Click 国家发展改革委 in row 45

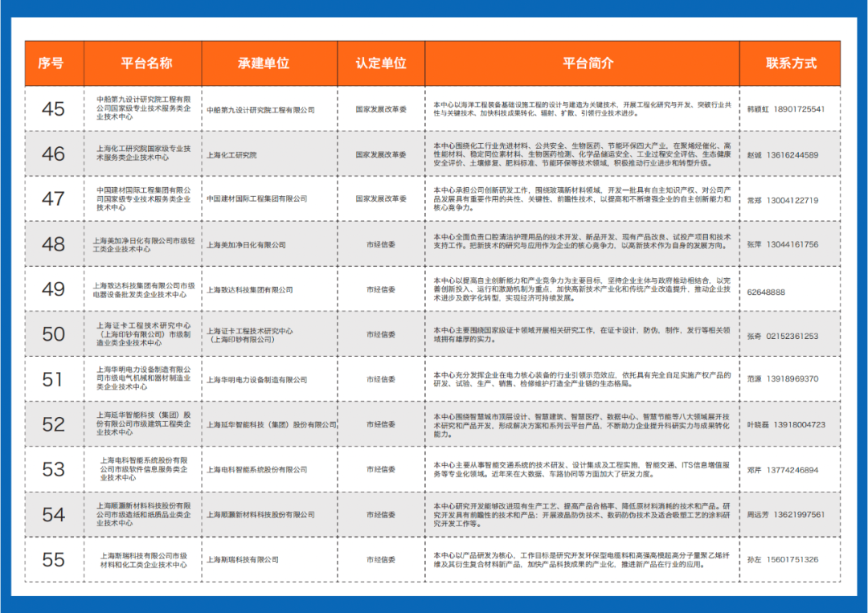pyautogui.click(x=381, y=109)
